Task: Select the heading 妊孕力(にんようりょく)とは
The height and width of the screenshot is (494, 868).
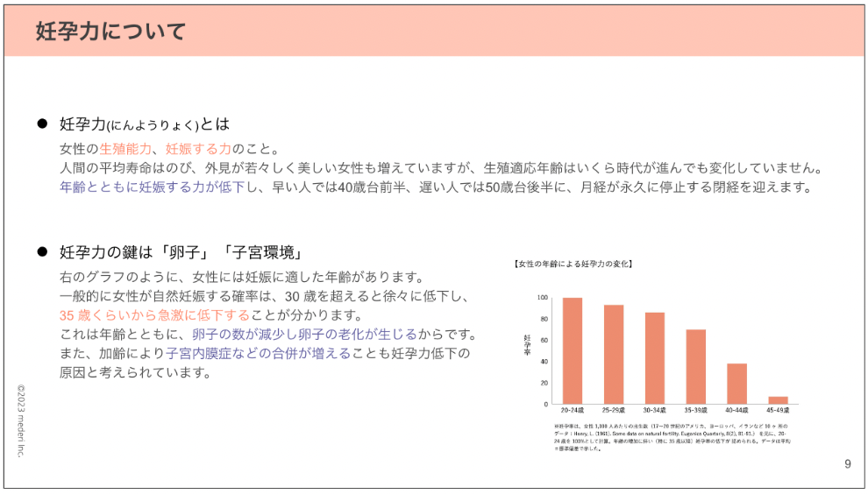Action: (145, 123)
